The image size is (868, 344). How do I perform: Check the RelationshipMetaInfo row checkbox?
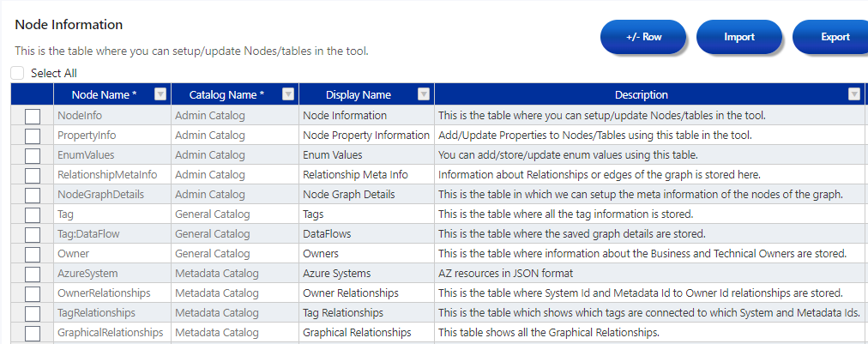33,176
